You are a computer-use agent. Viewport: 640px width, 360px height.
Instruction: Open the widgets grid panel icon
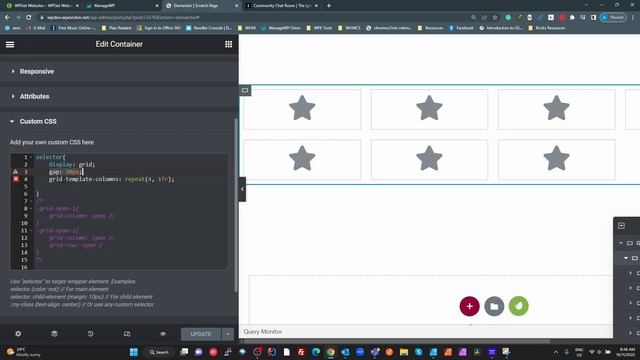[x=229, y=44]
